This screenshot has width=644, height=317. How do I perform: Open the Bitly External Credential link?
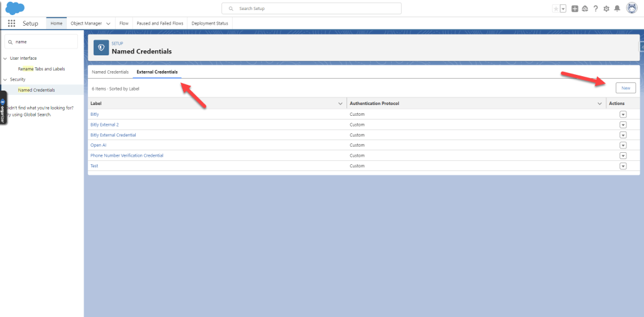(113, 135)
